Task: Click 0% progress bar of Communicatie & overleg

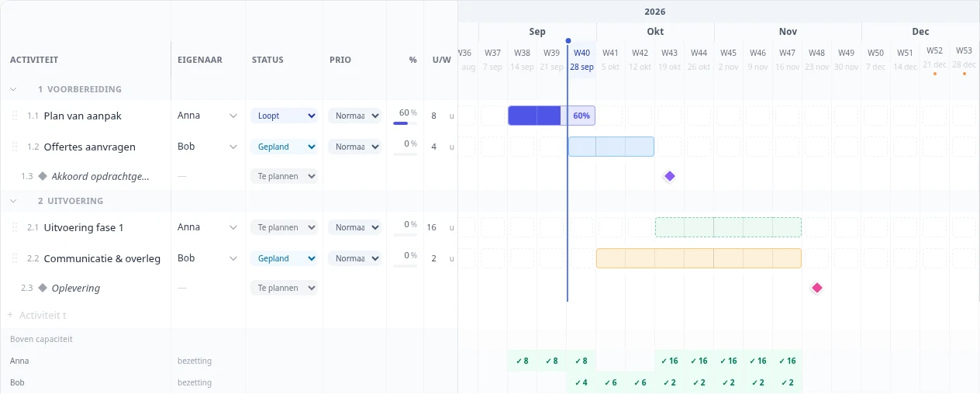Action: [x=405, y=265]
